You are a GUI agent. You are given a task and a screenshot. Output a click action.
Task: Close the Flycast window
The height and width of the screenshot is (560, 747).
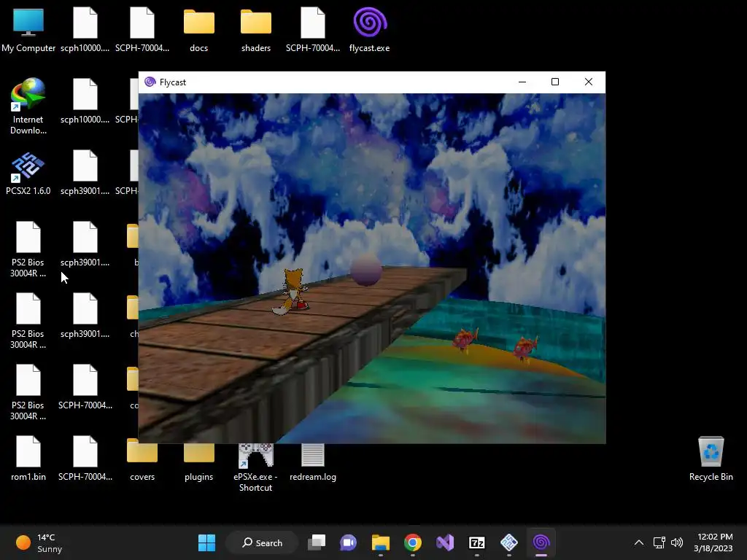click(589, 82)
